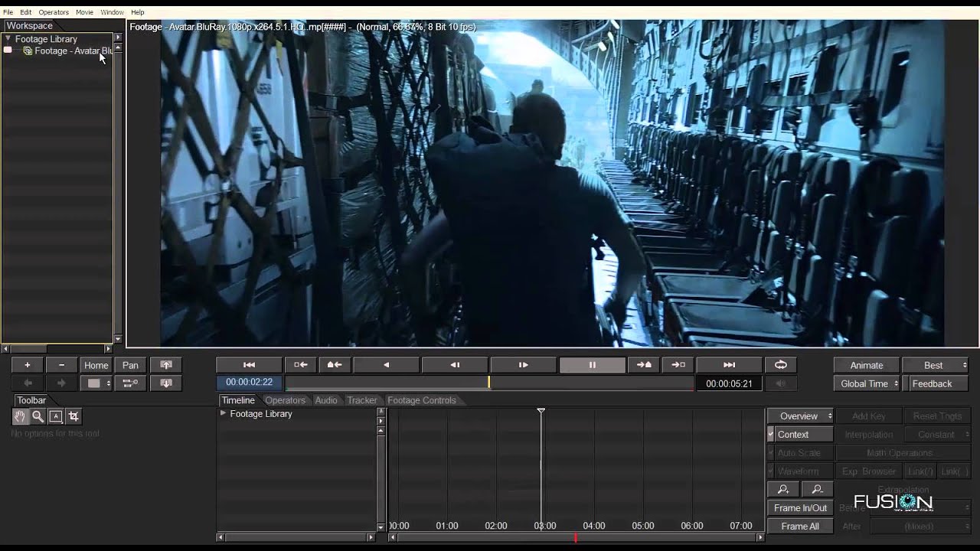Image resolution: width=980 pixels, height=551 pixels.
Task: Step back one frame
Action: click(455, 365)
